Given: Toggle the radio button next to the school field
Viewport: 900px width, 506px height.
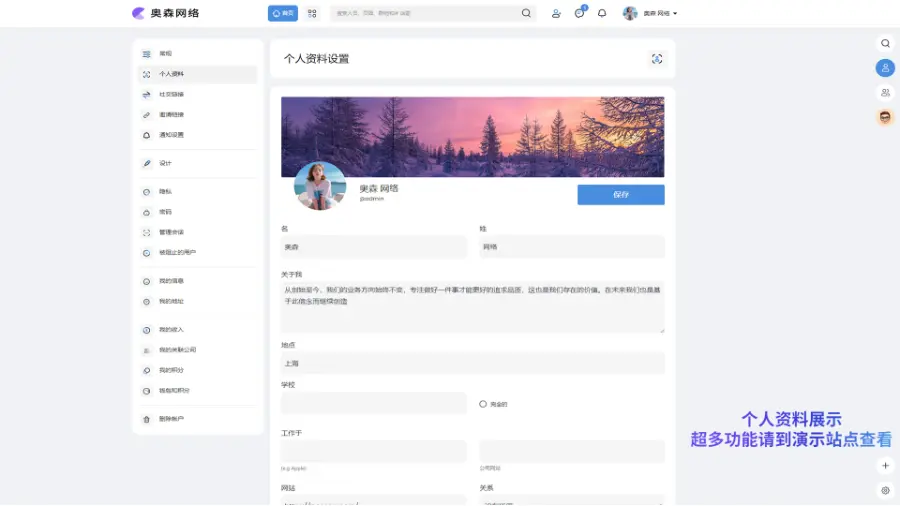Looking at the screenshot, I should coord(483,404).
